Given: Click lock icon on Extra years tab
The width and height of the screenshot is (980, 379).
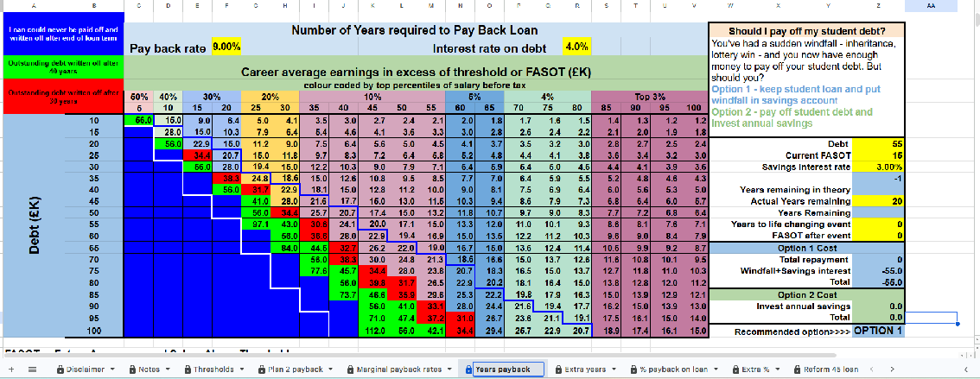Looking at the screenshot, I should (557, 369).
